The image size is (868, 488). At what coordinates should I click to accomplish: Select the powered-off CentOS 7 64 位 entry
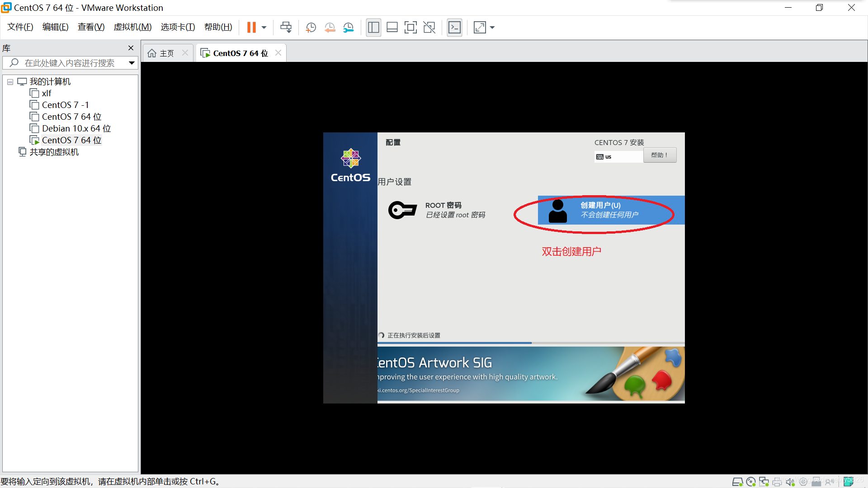click(x=71, y=117)
